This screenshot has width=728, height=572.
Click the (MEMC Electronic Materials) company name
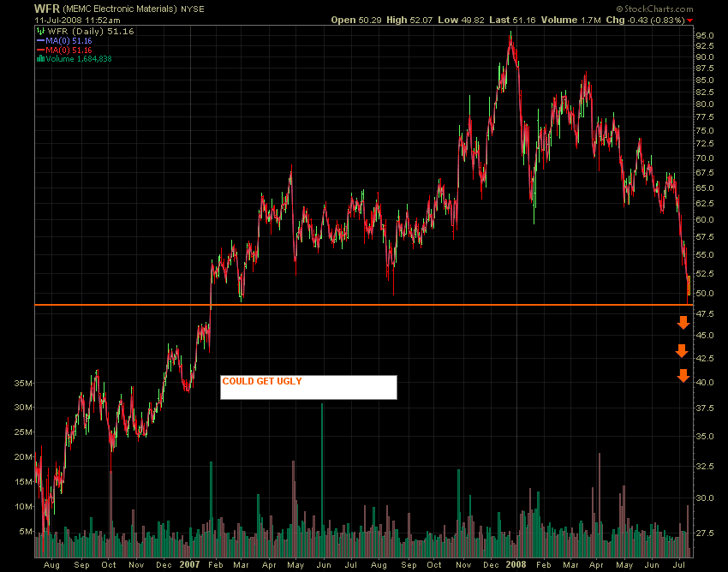pyautogui.click(x=120, y=9)
